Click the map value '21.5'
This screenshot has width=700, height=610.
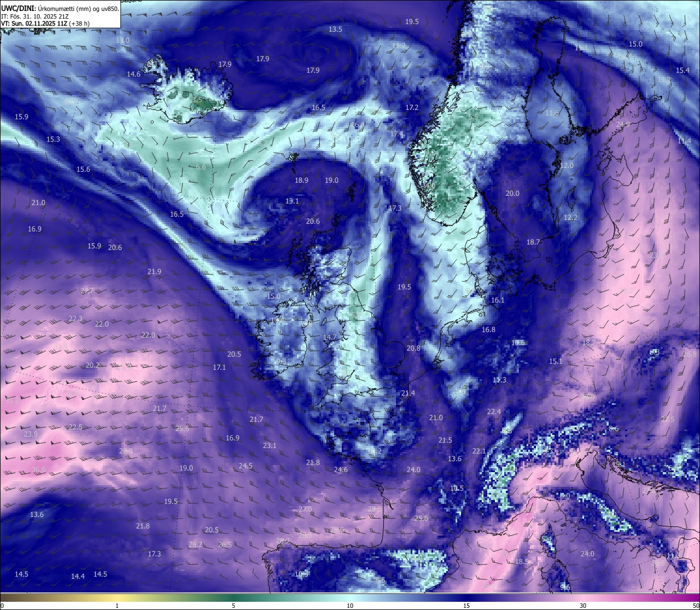[445, 440]
